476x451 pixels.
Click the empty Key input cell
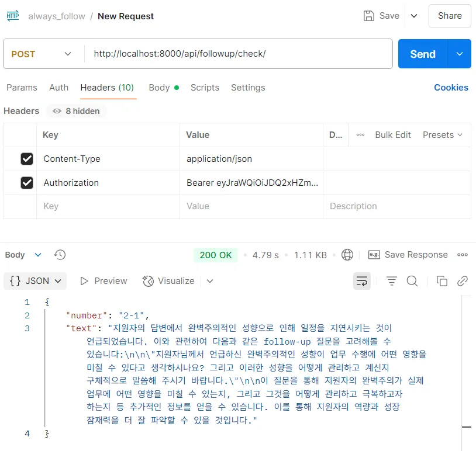[x=108, y=207]
